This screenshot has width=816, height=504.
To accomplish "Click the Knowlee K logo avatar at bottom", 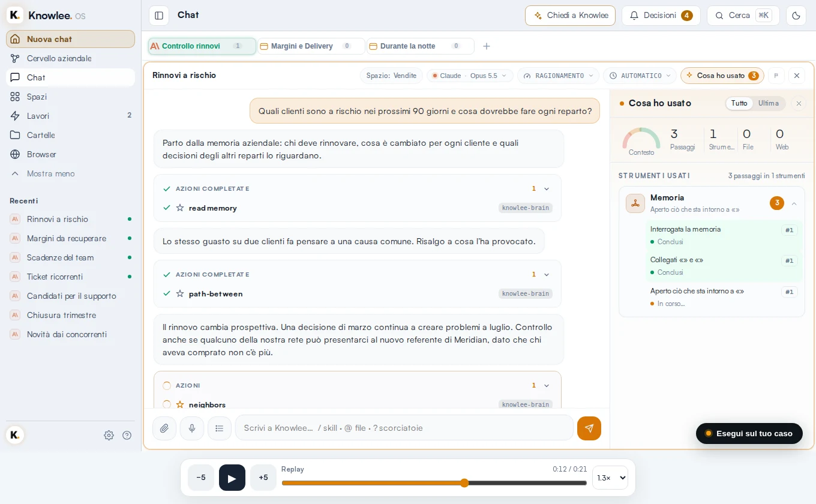I will 14,435.
